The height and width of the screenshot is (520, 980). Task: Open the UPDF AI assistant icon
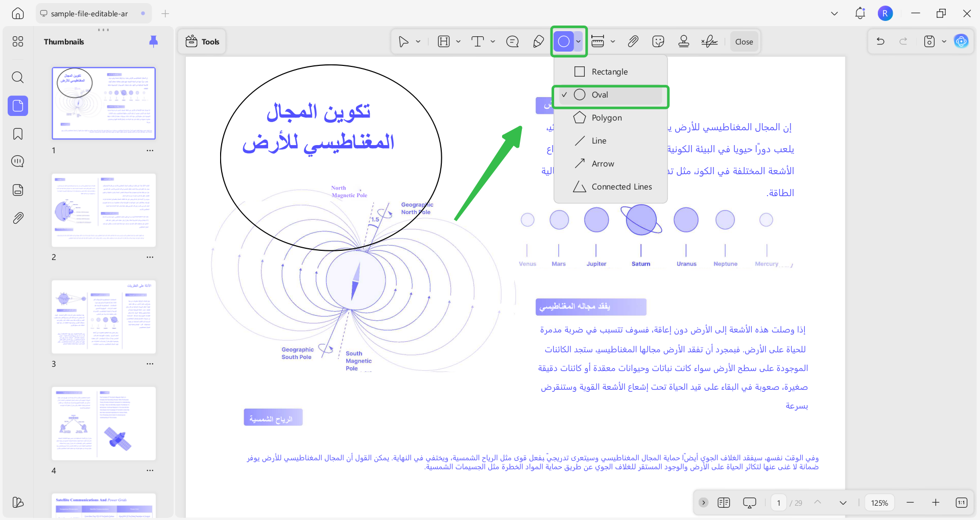tap(961, 41)
